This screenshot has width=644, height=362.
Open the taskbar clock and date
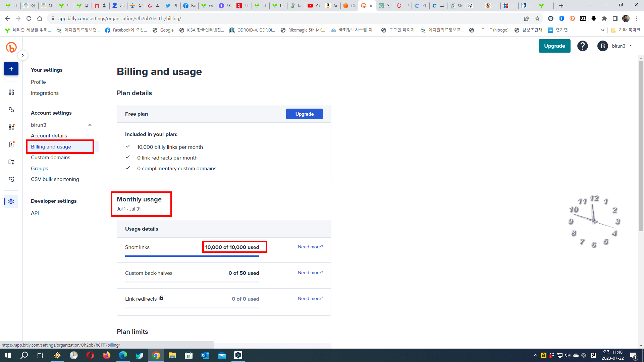coord(612,355)
